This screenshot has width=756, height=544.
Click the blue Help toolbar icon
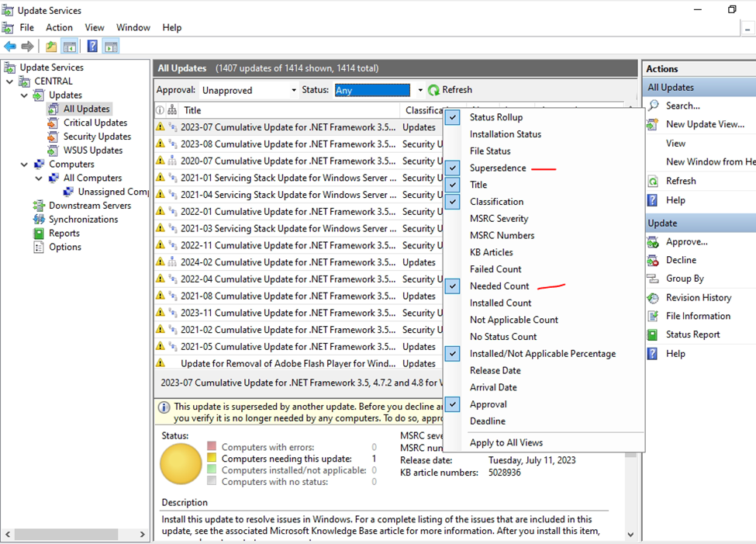92,47
